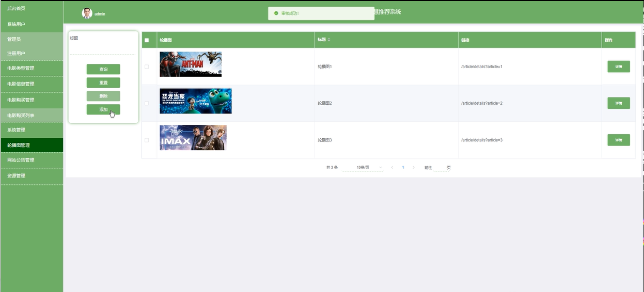Open 详情 for 轮播图1 row

[x=619, y=67]
